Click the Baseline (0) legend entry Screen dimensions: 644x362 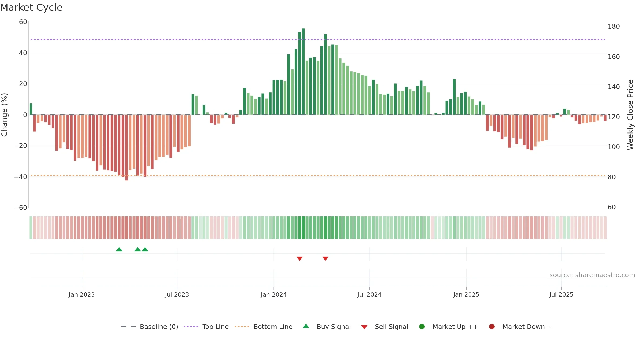(x=149, y=327)
